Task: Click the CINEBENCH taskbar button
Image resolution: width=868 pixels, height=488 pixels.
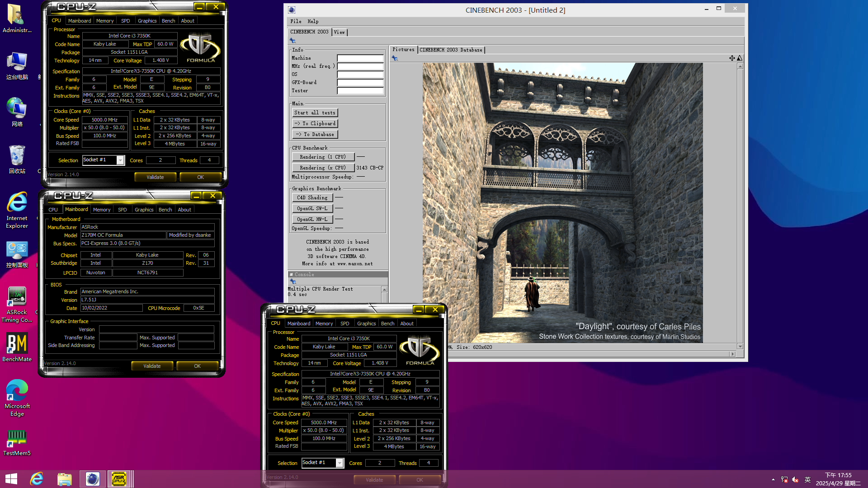Action: pyautogui.click(x=92, y=479)
